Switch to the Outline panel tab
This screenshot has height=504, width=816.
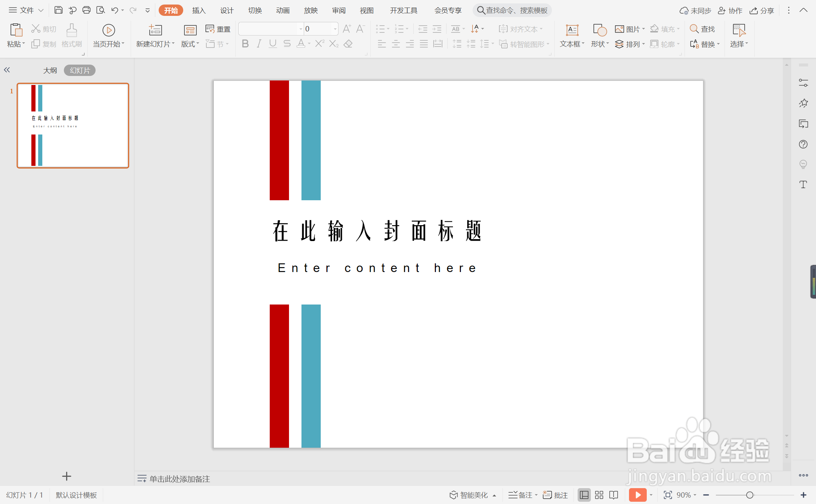tap(50, 70)
